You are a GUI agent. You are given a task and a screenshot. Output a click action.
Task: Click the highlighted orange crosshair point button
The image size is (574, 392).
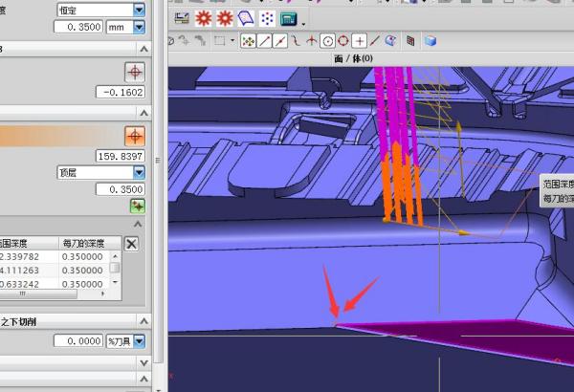(x=135, y=137)
